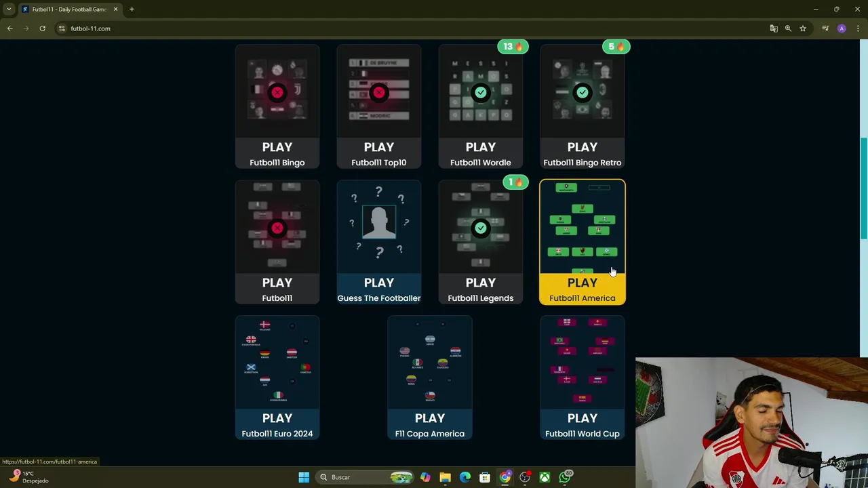Launch Microsoft Edge from the taskbar
Viewport: 868px width, 488px height.
click(465, 477)
